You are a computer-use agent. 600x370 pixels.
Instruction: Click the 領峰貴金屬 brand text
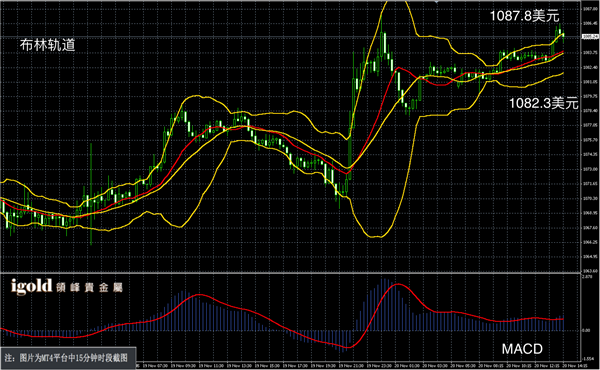89,288
